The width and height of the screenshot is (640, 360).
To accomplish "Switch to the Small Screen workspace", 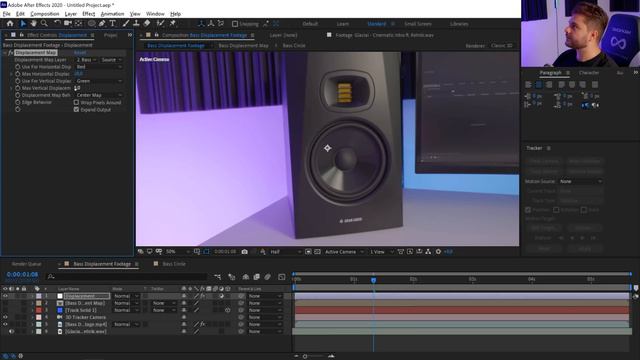I will (x=418, y=24).
